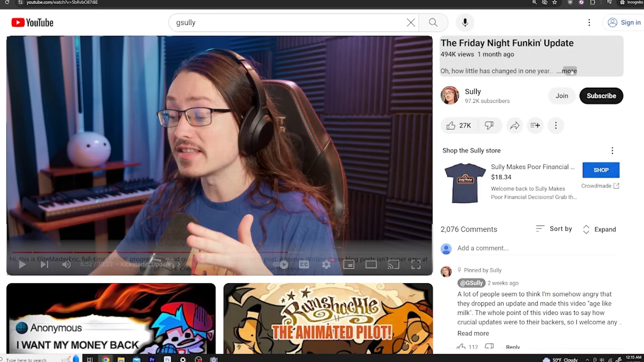The height and width of the screenshot is (362, 644).
Task: Toggle autoplay switch in player
Action: point(281,265)
